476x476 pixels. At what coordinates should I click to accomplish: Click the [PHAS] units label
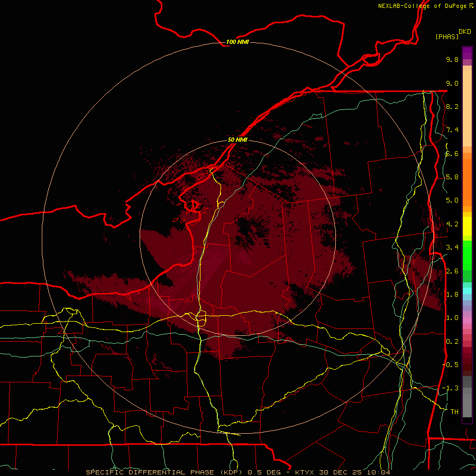tap(447, 36)
